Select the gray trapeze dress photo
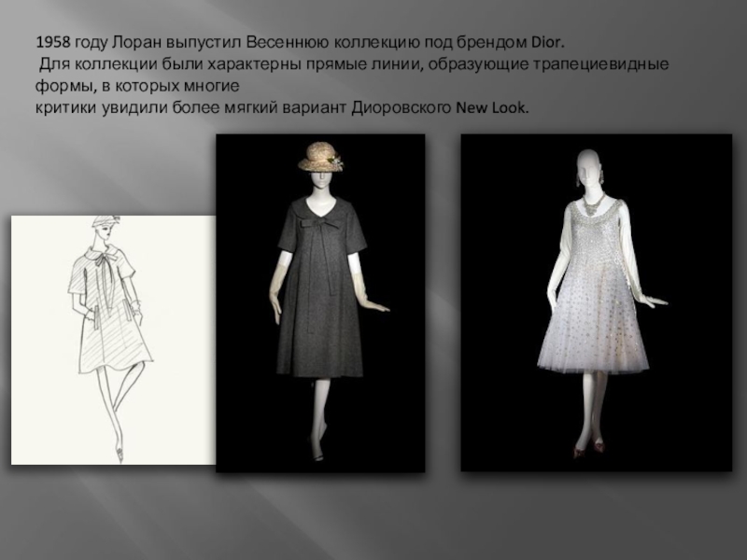The height and width of the screenshot is (560, 747). [x=320, y=302]
